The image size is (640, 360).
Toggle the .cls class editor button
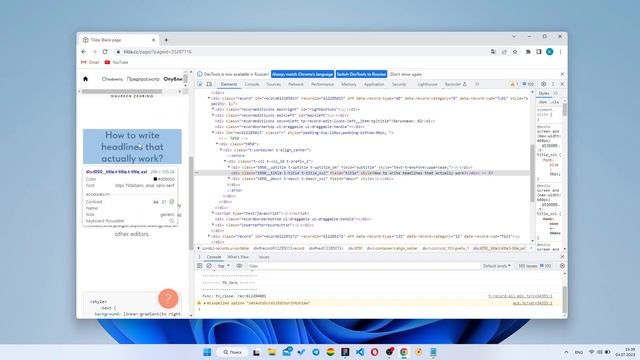coord(555,102)
